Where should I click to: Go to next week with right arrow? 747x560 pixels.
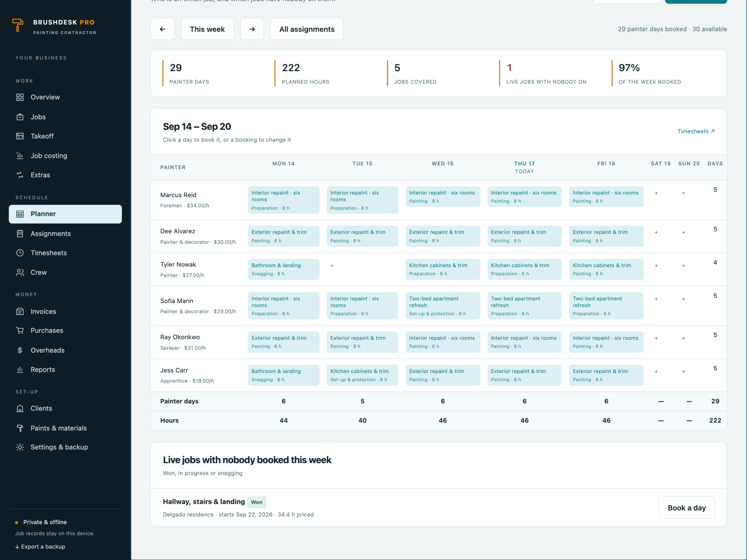pyautogui.click(x=252, y=29)
